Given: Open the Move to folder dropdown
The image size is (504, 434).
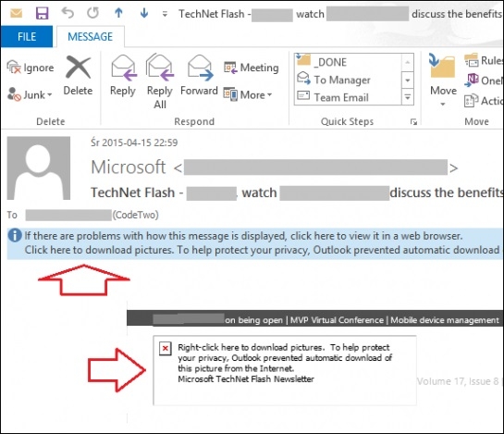Looking at the screenshot, I should (443, 81).
